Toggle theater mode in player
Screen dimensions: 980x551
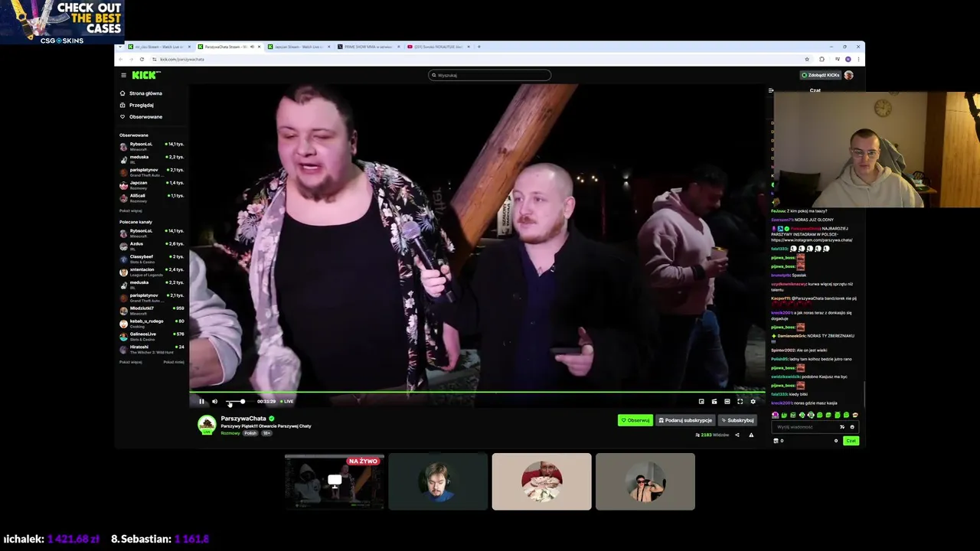pyautogui.click(x=727, y=401)
